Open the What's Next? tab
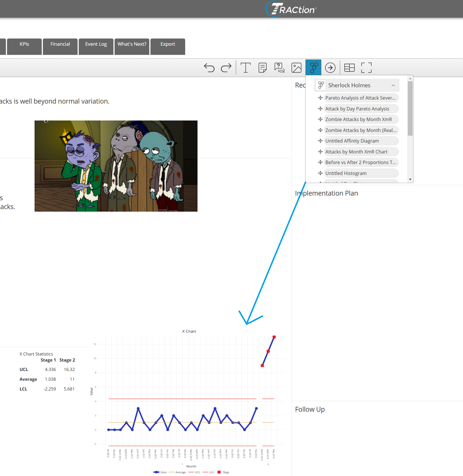 tap(132, 46)
